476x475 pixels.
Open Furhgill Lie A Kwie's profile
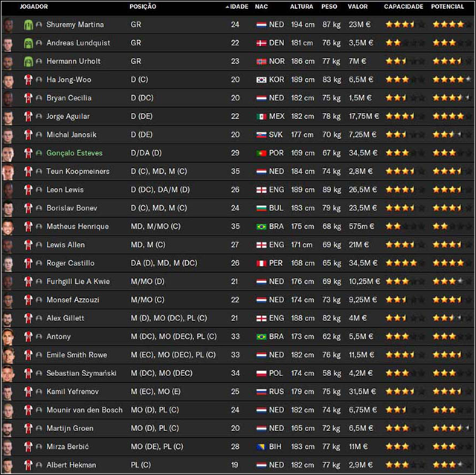78,282
